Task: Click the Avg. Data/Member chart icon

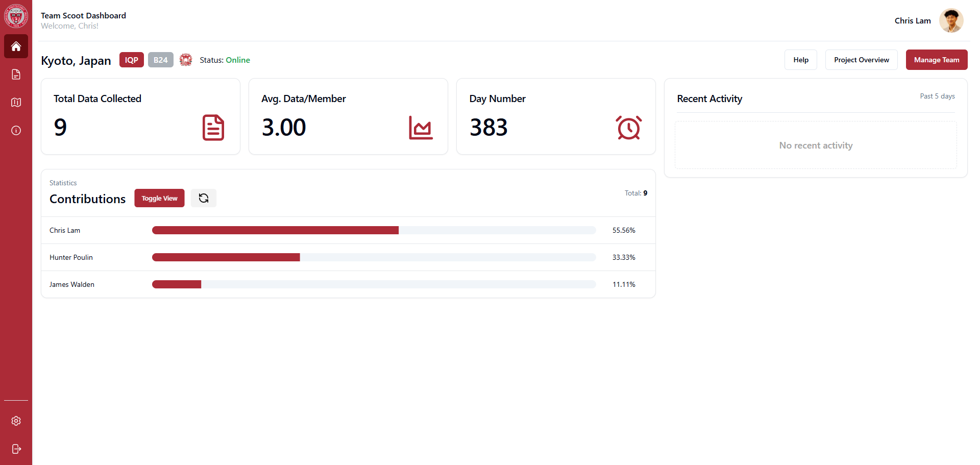Action: (x=421, y=128)
